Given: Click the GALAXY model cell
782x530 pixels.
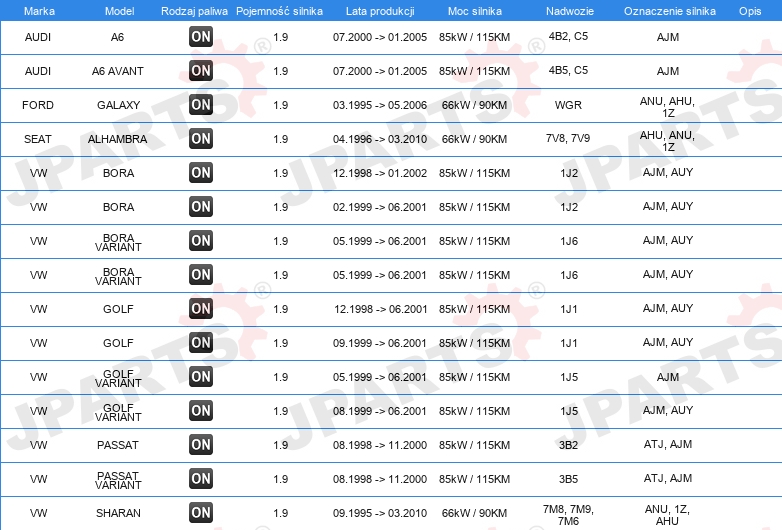Looking at the screenshot, I should 118,105.
